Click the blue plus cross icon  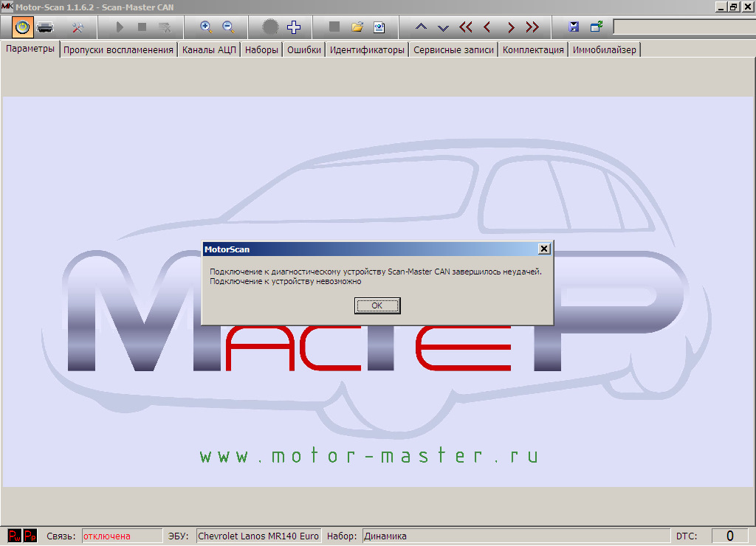[294, 27]
